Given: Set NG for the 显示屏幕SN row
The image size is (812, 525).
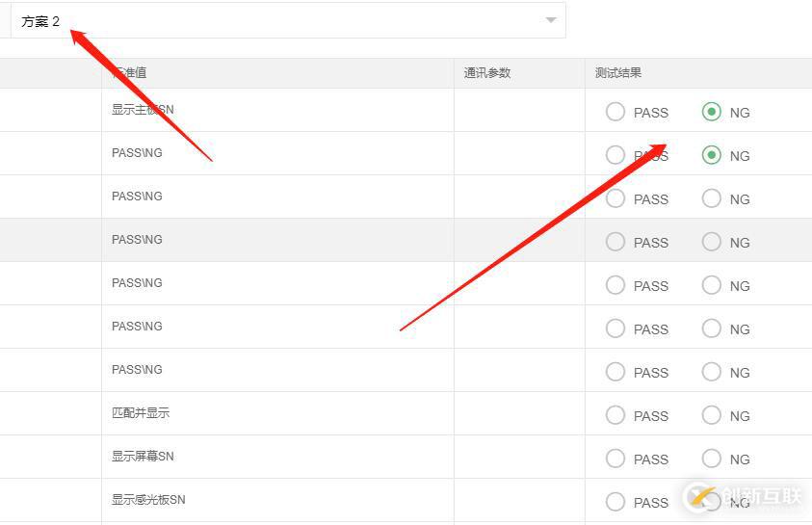Looking at the screenshot, I should (712, 459).
